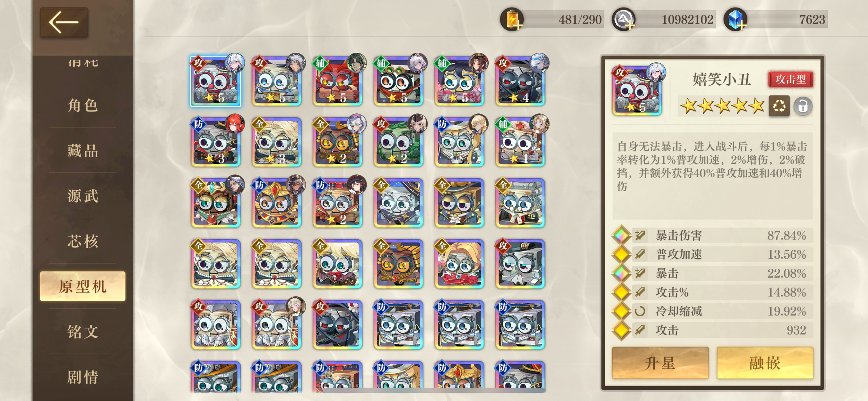Viewport: 868px width, 401px height.
Task: Click the back arrow button
Action: click(x=64, y=22)
